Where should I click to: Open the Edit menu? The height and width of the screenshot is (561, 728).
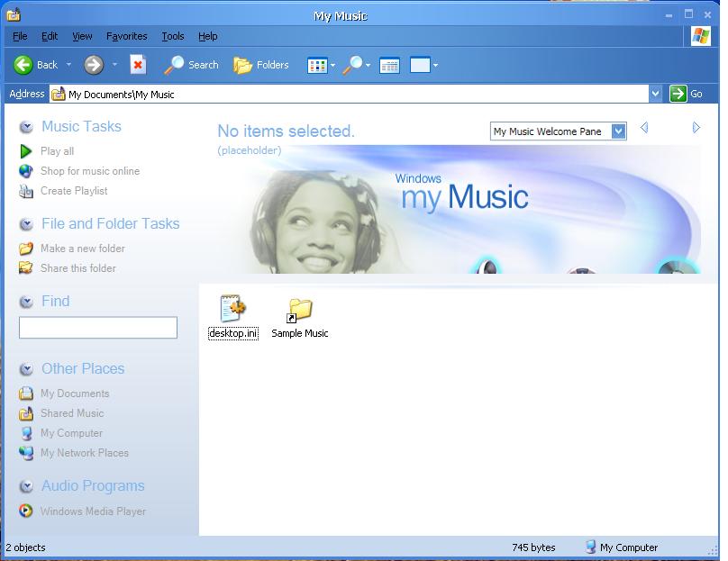coord(50,36)
